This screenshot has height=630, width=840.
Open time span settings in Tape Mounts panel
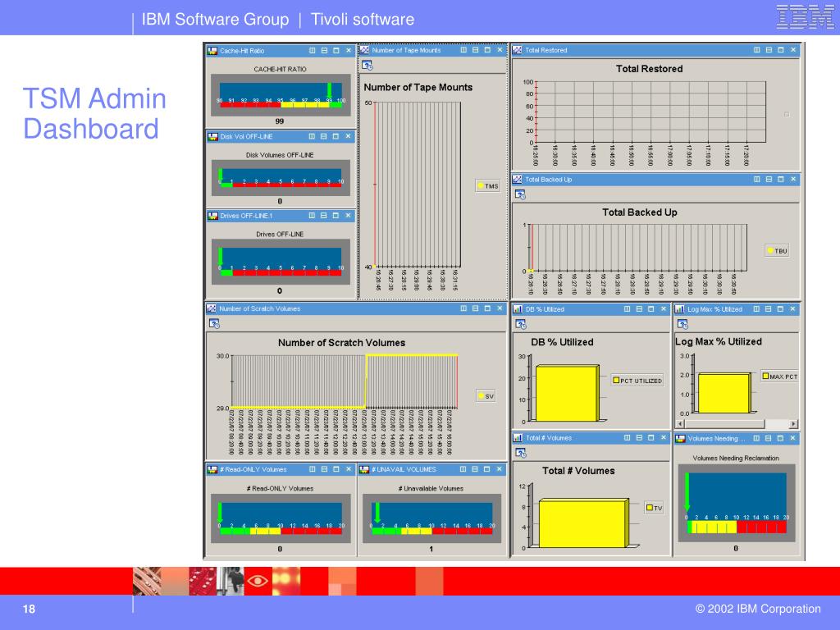(367, 66)
